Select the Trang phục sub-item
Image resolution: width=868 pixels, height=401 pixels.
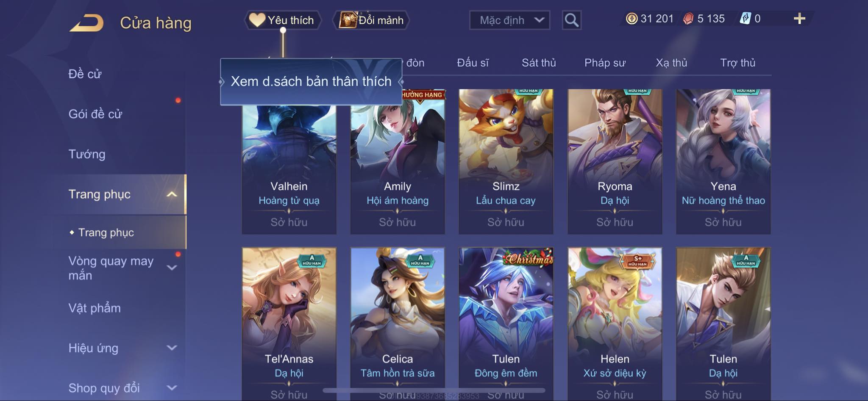[106, 232]
